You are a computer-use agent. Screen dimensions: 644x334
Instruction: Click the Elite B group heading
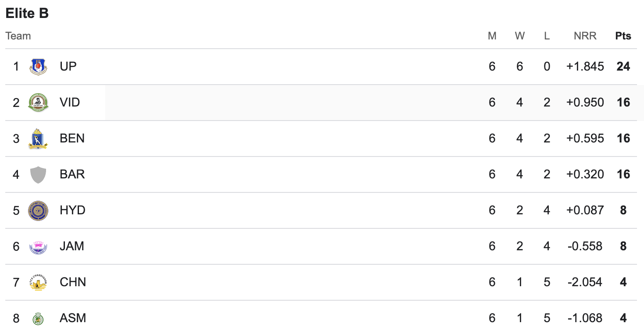[27, 13]
